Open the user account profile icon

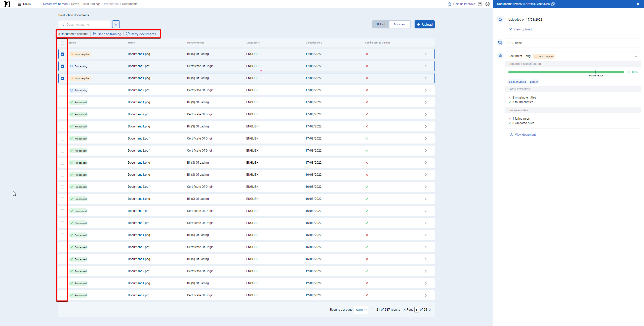(488, 4)
